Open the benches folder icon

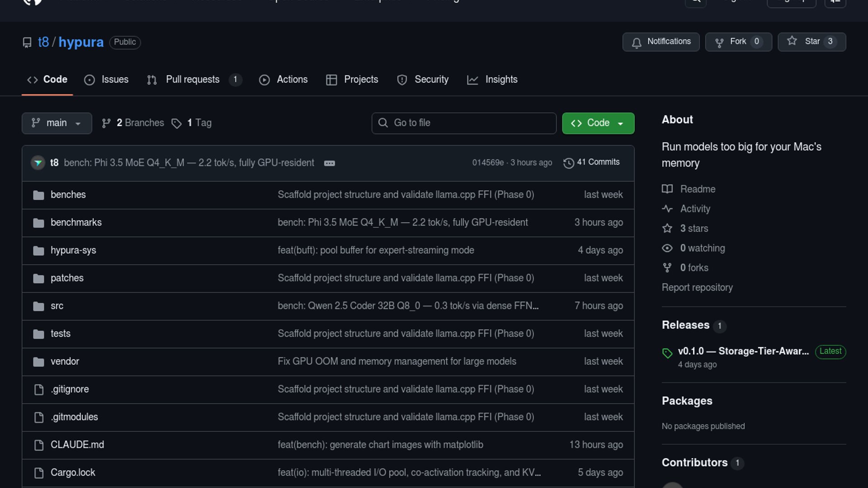tap(38, 195)
